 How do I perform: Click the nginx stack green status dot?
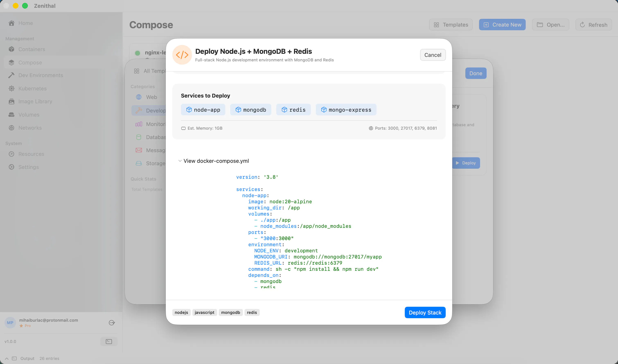[x=138, y=53]
